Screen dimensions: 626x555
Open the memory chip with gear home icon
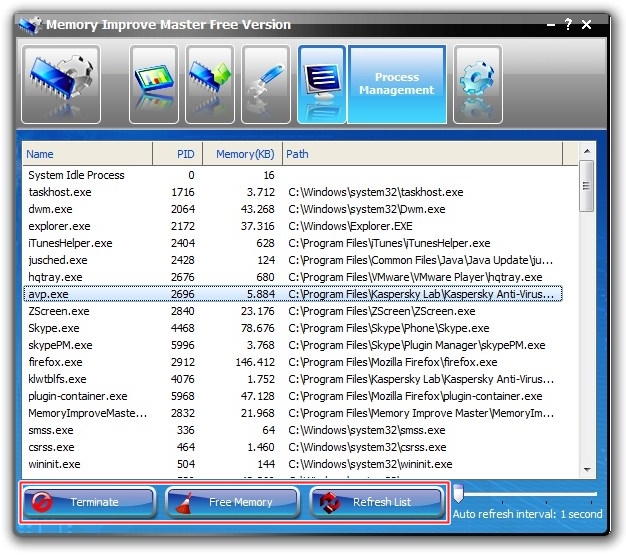click(x=61, y=84)
